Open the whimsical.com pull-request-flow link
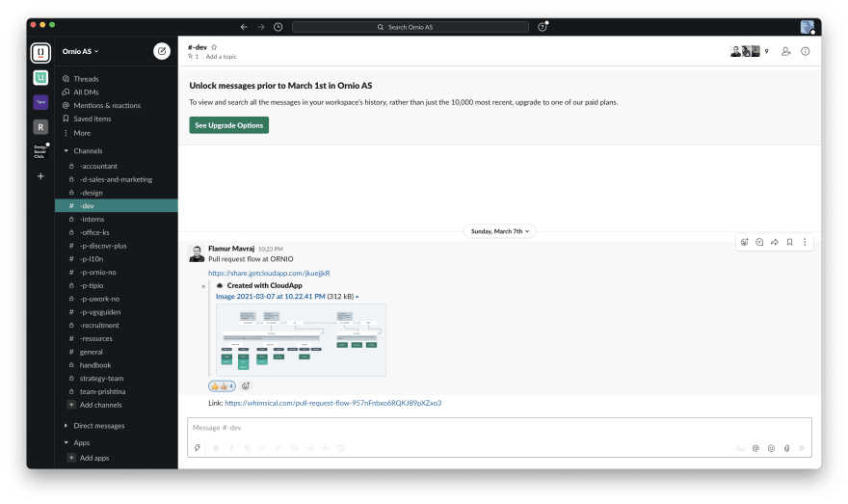Viewport: 848px width, 504px height. pos(333,403)
